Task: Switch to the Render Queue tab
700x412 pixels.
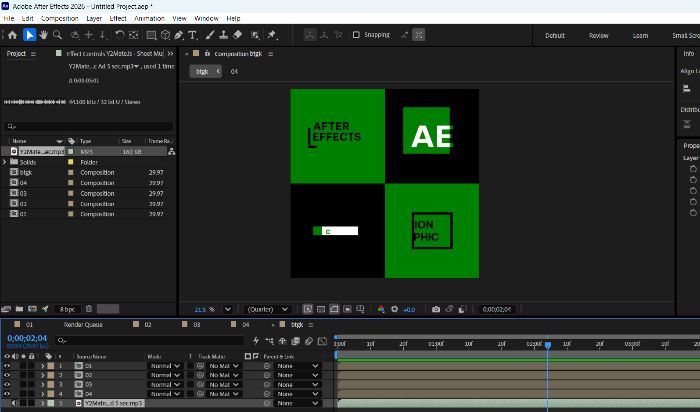Action: click(83, 325)
